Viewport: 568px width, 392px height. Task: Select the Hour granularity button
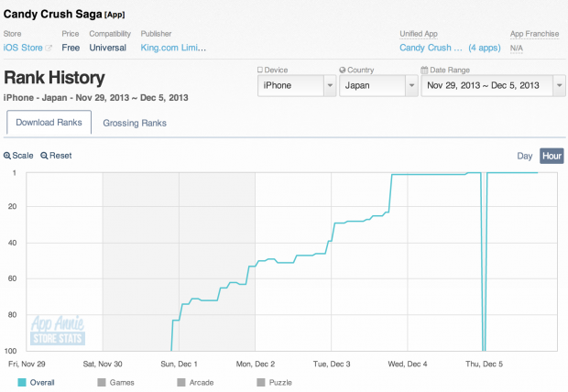[552, 156]
